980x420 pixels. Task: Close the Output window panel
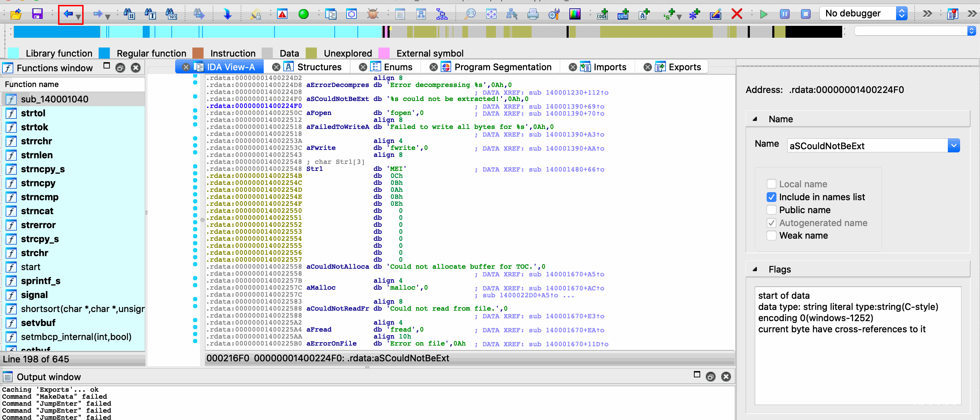(x=726, y=377)
